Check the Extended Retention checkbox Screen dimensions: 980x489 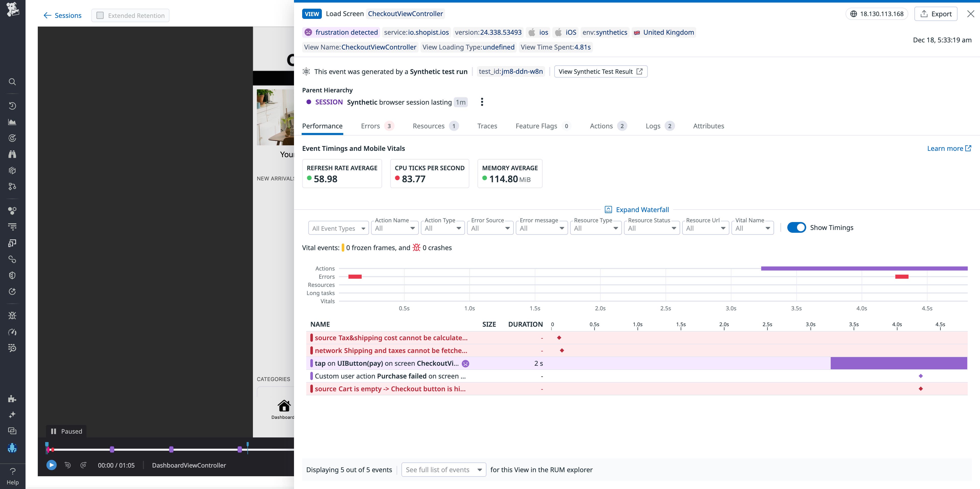[100, 15]
